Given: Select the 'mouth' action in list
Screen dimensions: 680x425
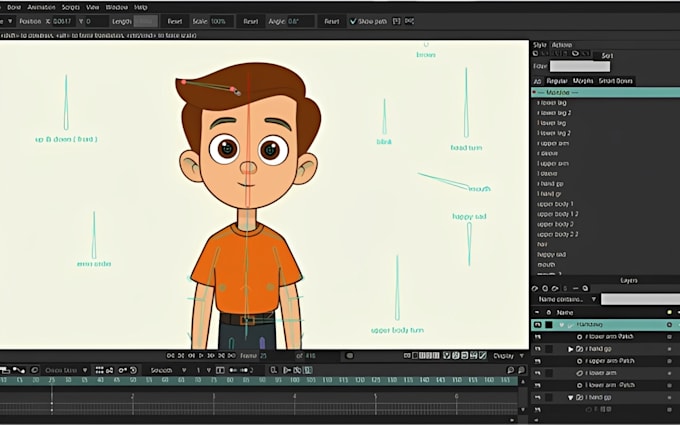Looking at the screenshot, I should [x=546, y=265].
